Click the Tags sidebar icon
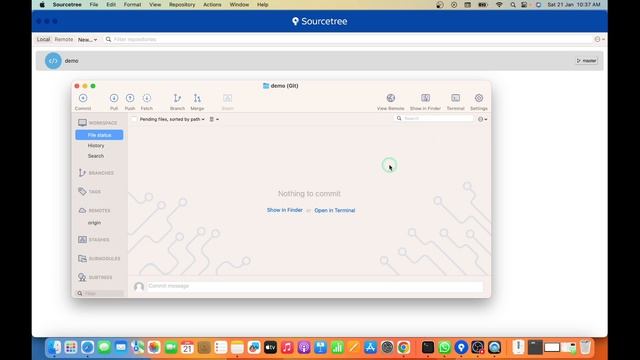 click(x=82, y=191)
